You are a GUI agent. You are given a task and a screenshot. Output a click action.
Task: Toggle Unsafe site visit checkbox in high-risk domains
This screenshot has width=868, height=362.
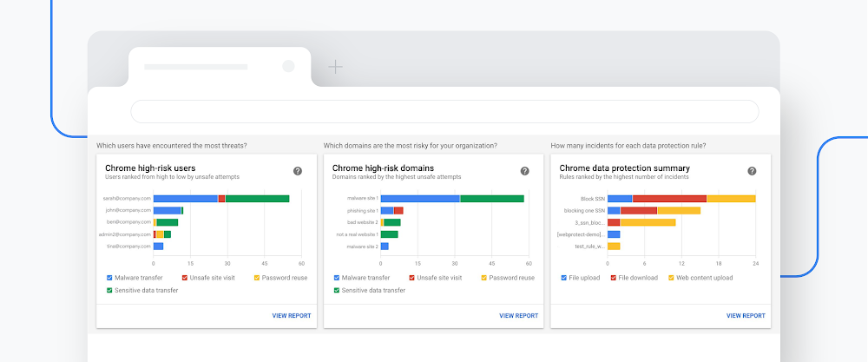[411, 278]
